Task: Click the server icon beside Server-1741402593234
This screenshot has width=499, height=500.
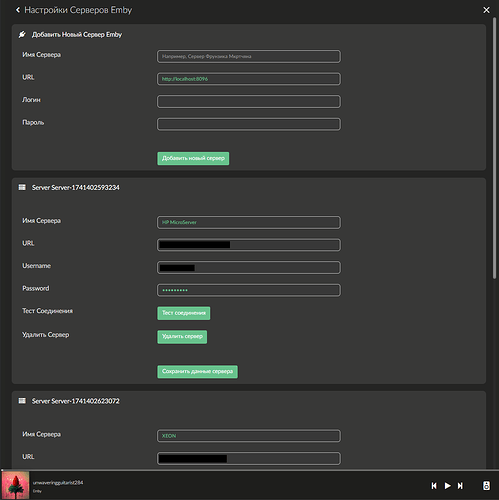Action: (22, 187)
